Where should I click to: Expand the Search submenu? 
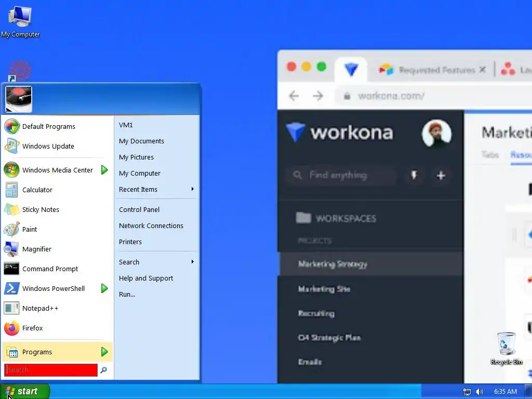point(156,262)
